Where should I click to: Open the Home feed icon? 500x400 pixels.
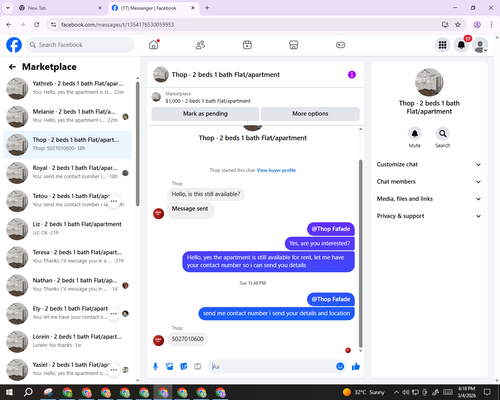tap(154, 45)
